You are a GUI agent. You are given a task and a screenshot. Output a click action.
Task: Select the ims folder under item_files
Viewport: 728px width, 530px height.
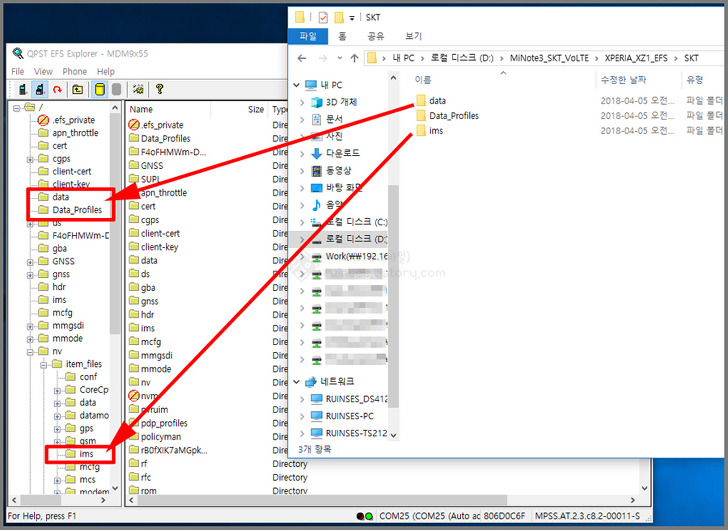[87, 454]
